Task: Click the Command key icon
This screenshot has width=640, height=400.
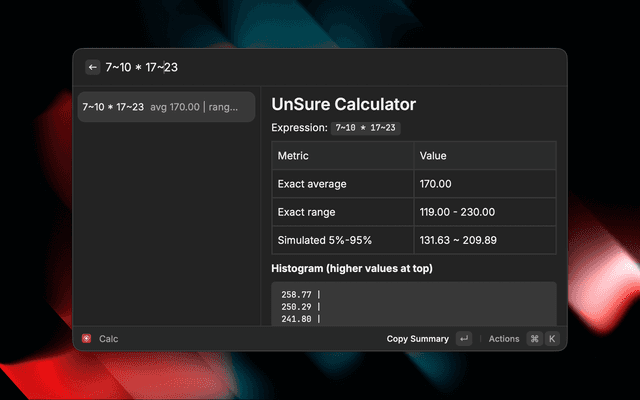Action: [x=534, y=339]
